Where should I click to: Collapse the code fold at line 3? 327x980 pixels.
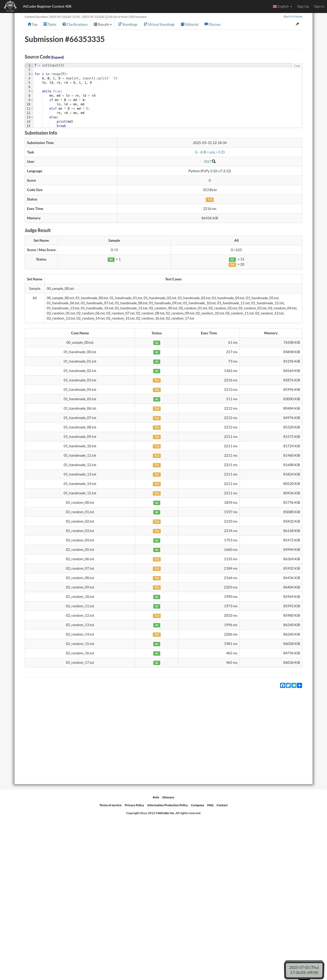click(32, 74)
